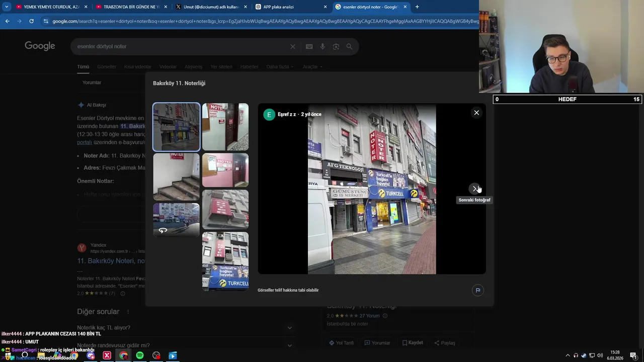Image resolution: width=644 pixels, height=362 pixels.
Task: Select the Kısa videolar search filter
Action: click(x=138, y=67)
